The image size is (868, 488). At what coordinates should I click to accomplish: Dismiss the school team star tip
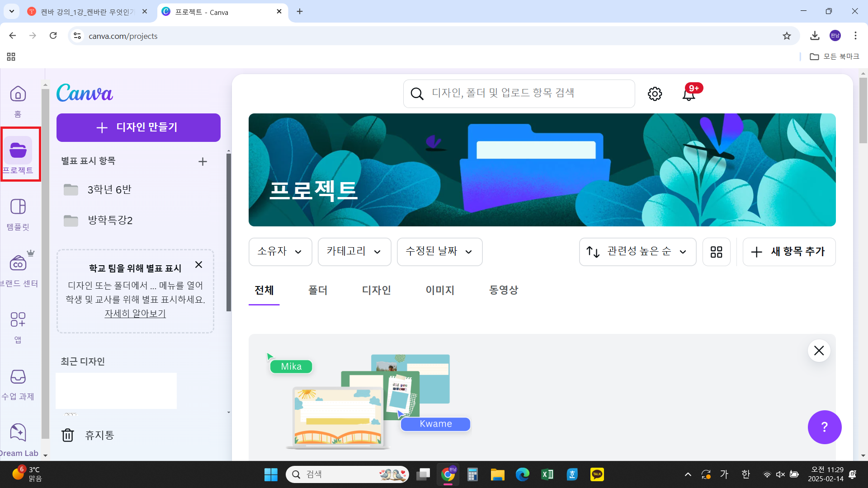[198, 264]
